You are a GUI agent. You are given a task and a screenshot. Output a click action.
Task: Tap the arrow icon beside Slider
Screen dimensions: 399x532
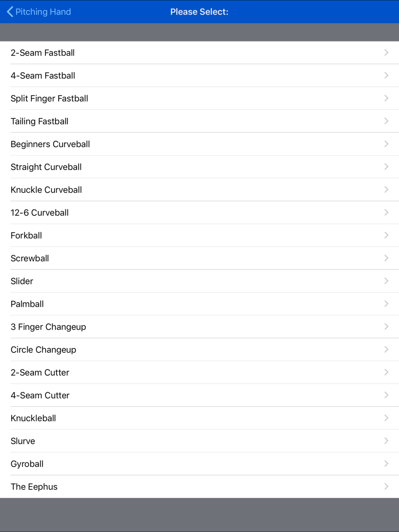(x=386, y=281)
